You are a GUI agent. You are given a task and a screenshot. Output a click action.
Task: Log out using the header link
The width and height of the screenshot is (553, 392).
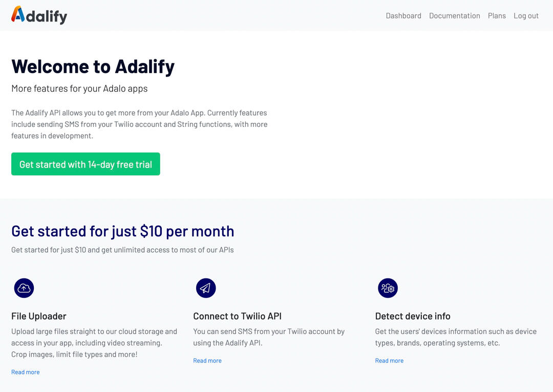[526, 16]
